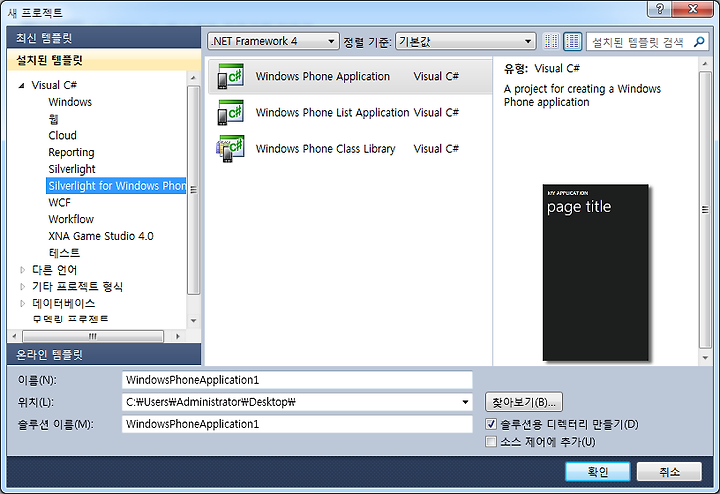The height and width of the screenshot is (494, 720).
Task: Click the project name input field
Action: [x=297, y=380]
